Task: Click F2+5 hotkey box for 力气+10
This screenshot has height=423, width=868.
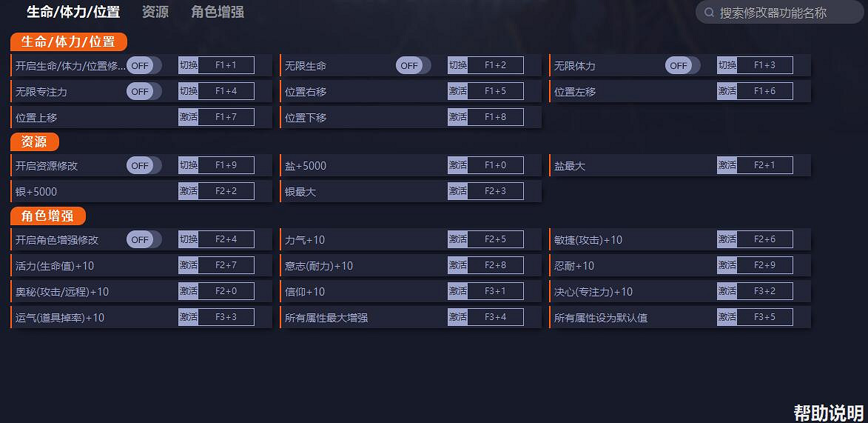Action: [x=495, y=239]
